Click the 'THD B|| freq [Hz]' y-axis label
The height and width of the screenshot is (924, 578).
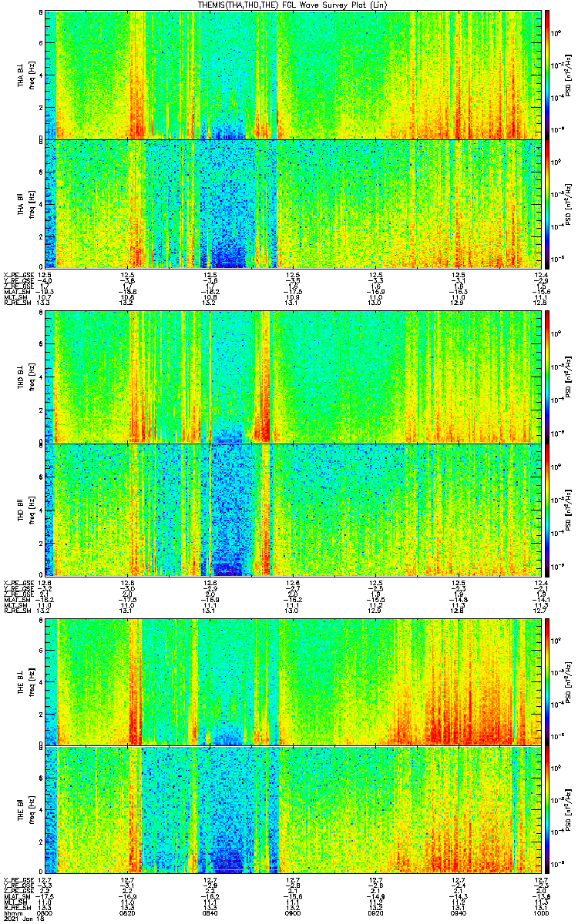point(25,510)
